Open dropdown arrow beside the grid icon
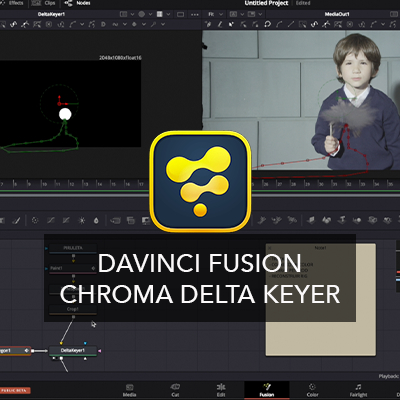This screenshot has width=400, height=400. pos(168,14)
